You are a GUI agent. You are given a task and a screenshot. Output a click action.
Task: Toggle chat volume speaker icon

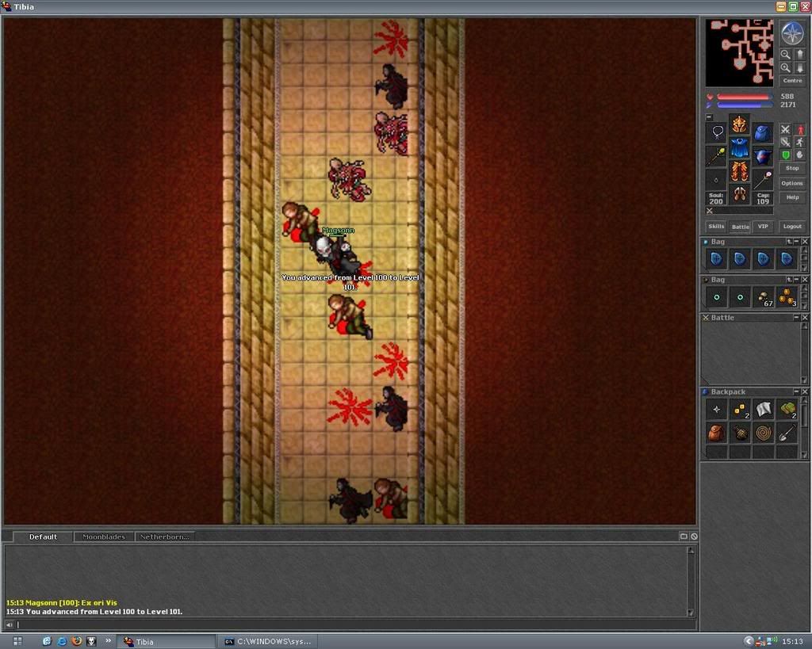pos(9,624)
